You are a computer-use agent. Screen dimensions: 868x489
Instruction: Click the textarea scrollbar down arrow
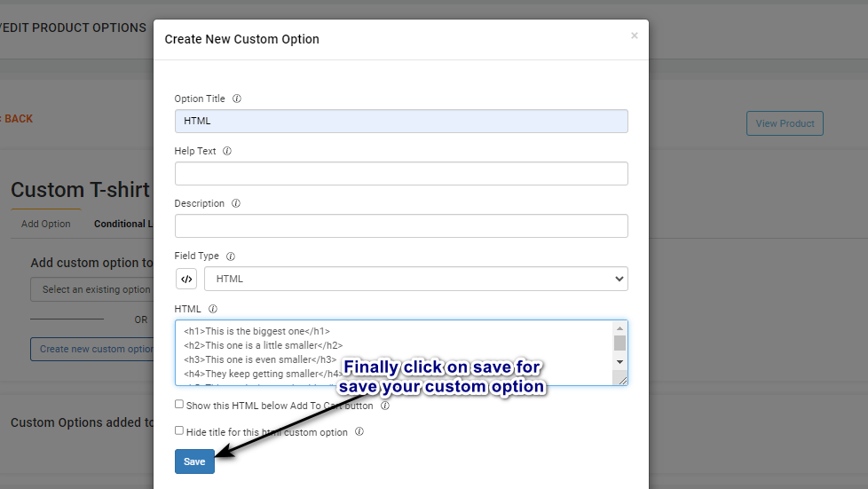point(620,362)
